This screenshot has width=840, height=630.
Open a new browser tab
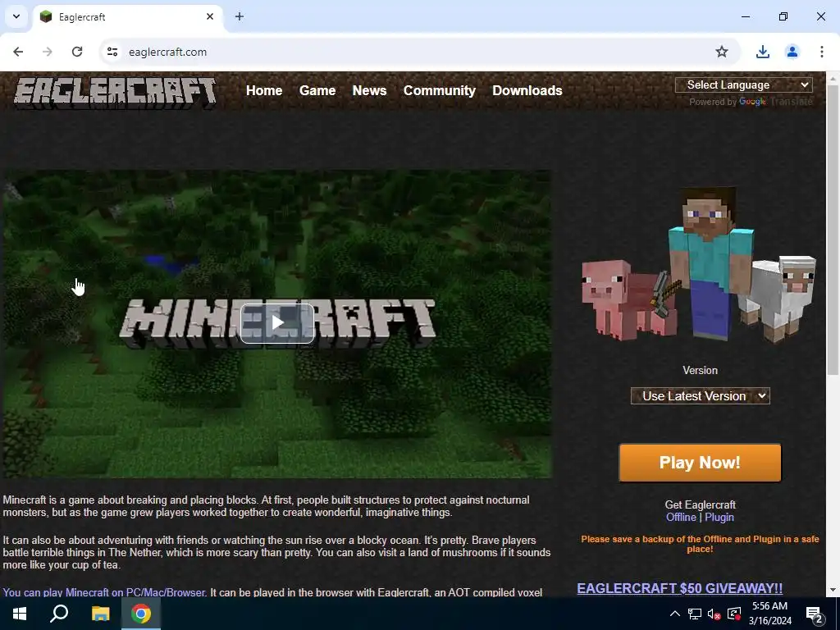[x=240, y=16]
